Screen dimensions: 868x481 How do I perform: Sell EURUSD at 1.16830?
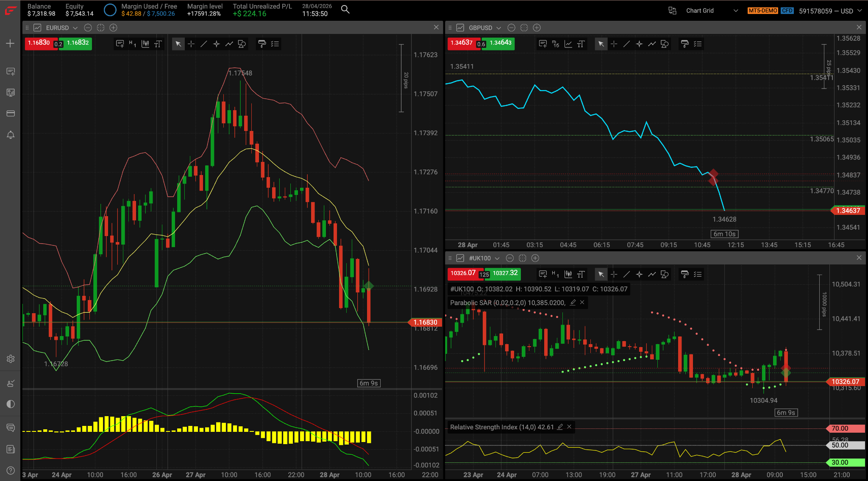point(39,43)
